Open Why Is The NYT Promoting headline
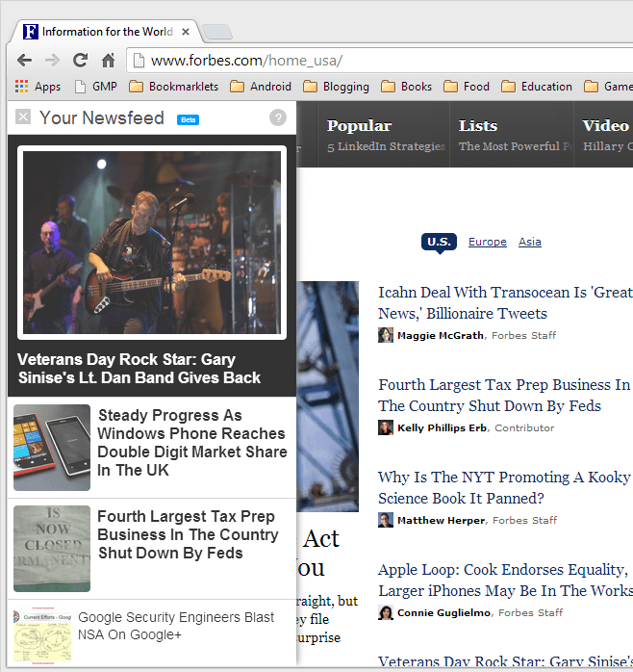This screenshot has width=633, height=672. tap(504, 488)
